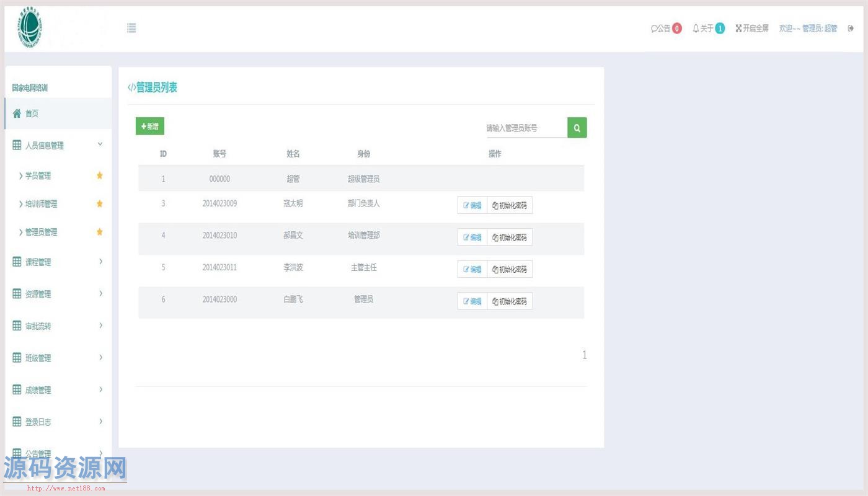The height and width of the screenshot is (496, 868).
Task: Click the grid icon beside 登录日志
Action: click(17, 422)
